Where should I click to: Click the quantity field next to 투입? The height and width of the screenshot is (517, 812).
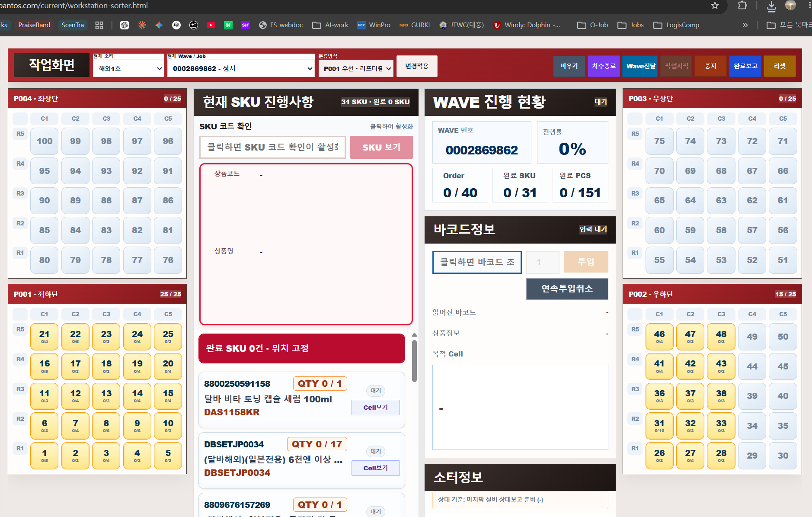pos(543,262)
